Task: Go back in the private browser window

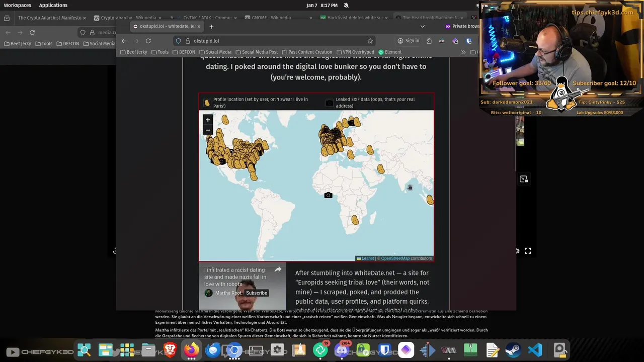Action: coord(124,41)
